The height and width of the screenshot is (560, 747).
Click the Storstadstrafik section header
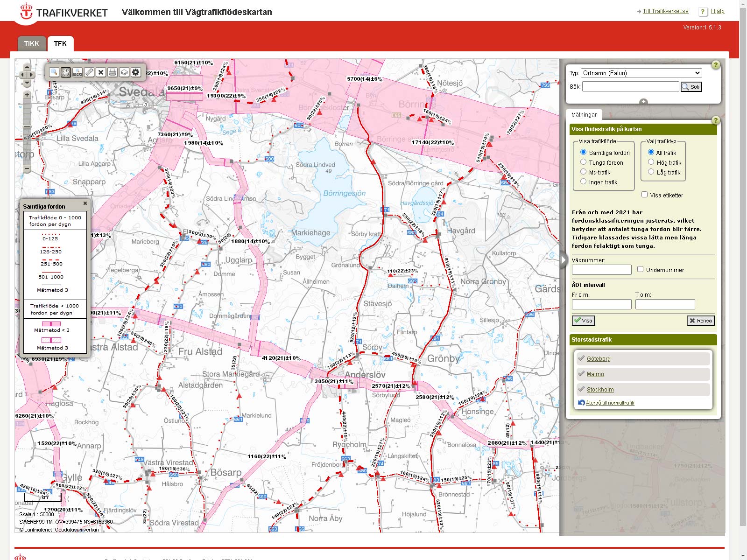643,340
